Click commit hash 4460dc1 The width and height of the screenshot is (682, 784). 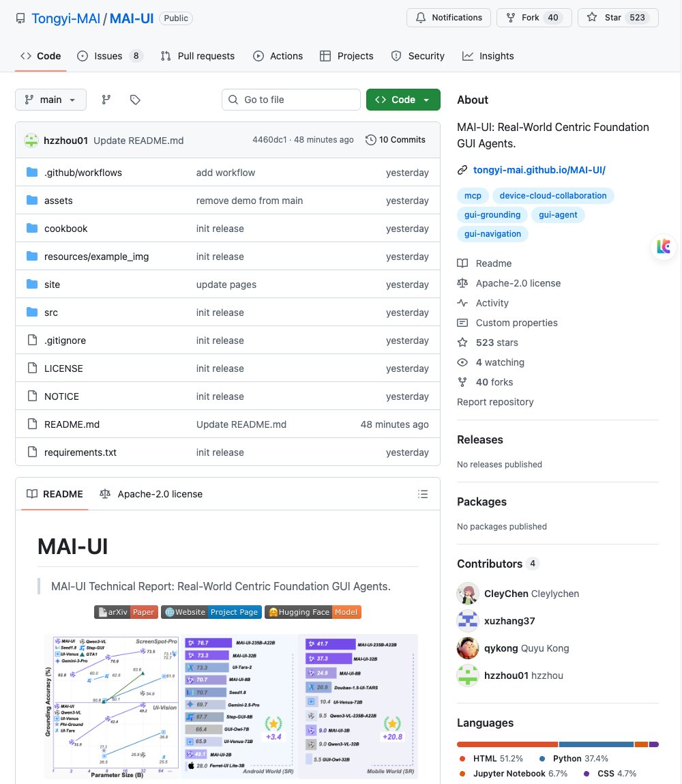270,140
